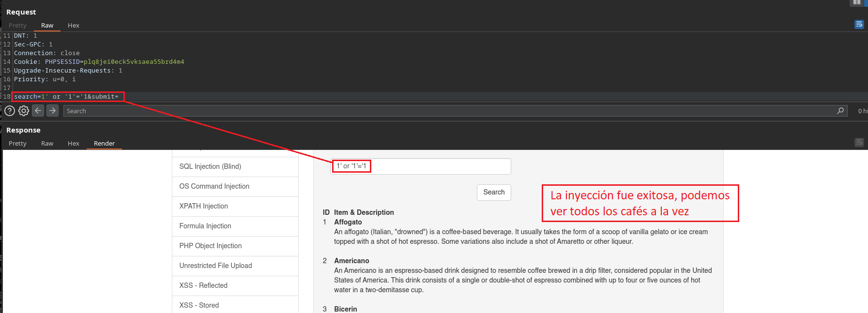Toggle word wrap icon in Request panel
This screenshot has height=313, width=868.
[x=859, y=24]
